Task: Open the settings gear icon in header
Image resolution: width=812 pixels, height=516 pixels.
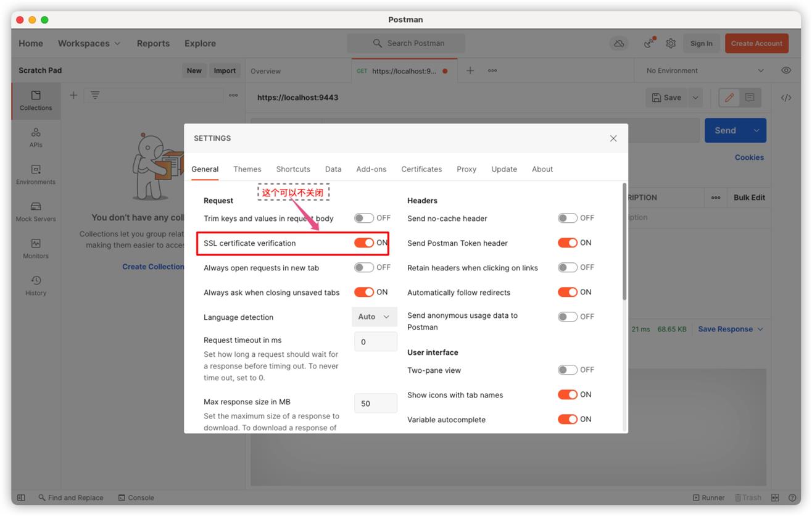Action: (x=671, y=43)
